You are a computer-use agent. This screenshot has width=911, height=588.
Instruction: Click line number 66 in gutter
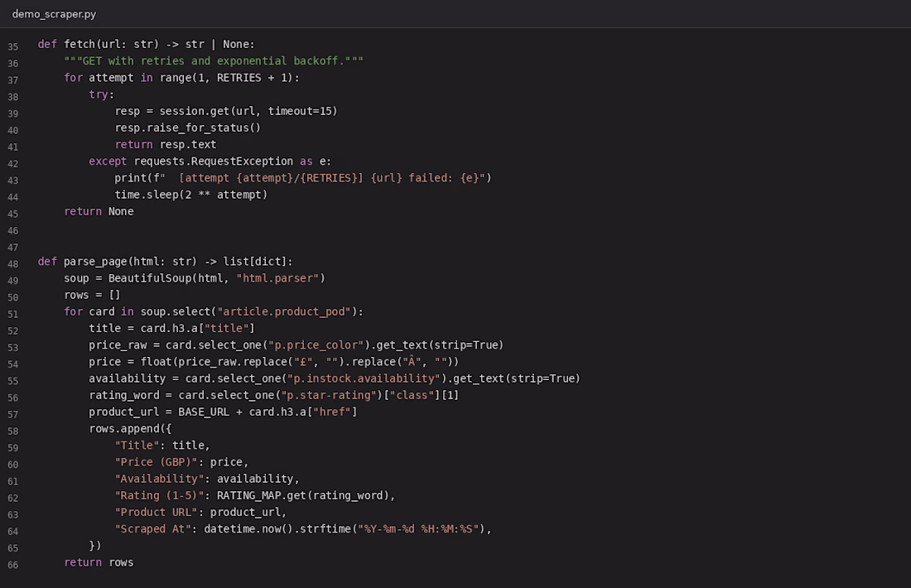click(x=12, y=566)
